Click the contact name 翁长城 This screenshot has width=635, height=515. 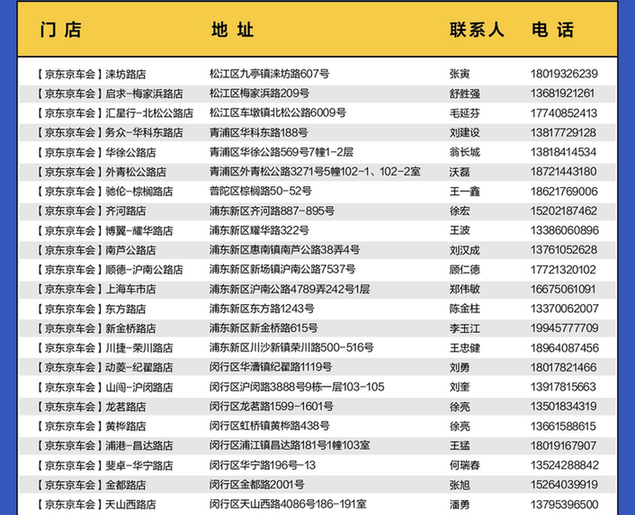click(x=465, y=152)
